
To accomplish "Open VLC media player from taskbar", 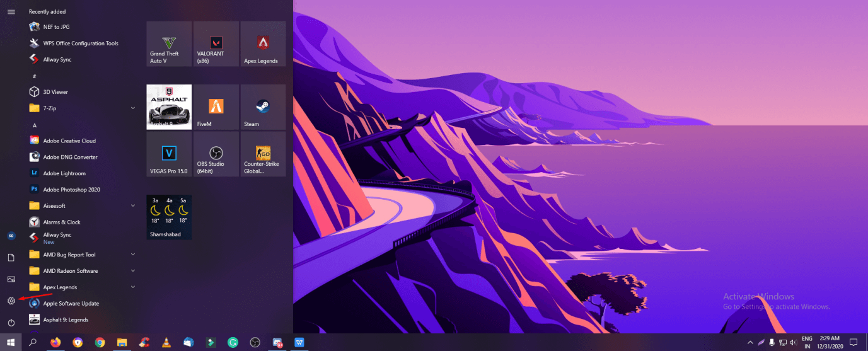I will tap(166, 342).
